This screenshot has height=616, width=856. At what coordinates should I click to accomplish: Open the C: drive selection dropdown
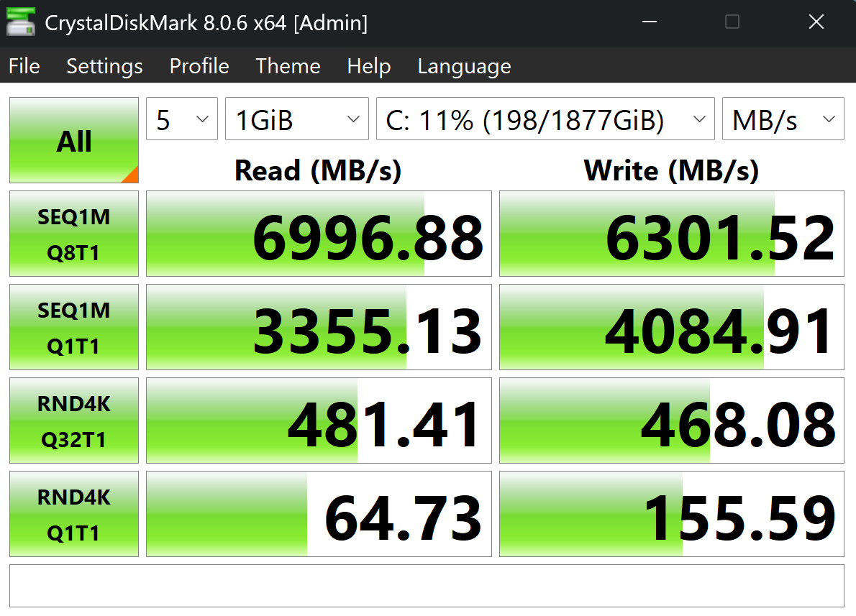click(x=545, y=119)
